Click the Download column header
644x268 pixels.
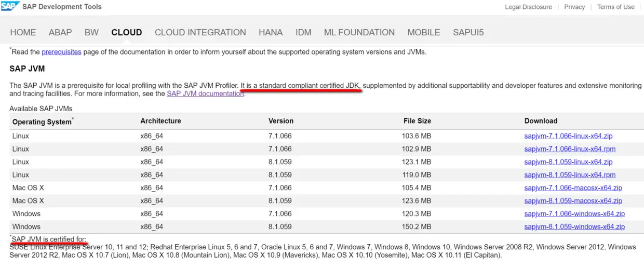541,121
